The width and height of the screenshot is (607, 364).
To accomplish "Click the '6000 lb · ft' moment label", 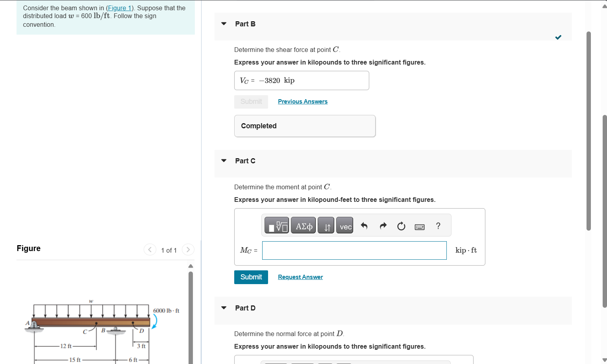I will coord(166,310).
